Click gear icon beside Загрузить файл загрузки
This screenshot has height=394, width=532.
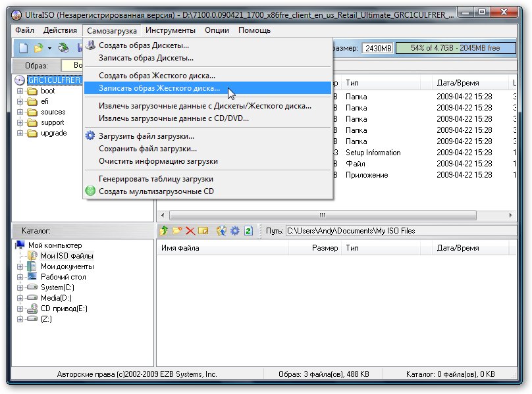click(x=90, y=136)
